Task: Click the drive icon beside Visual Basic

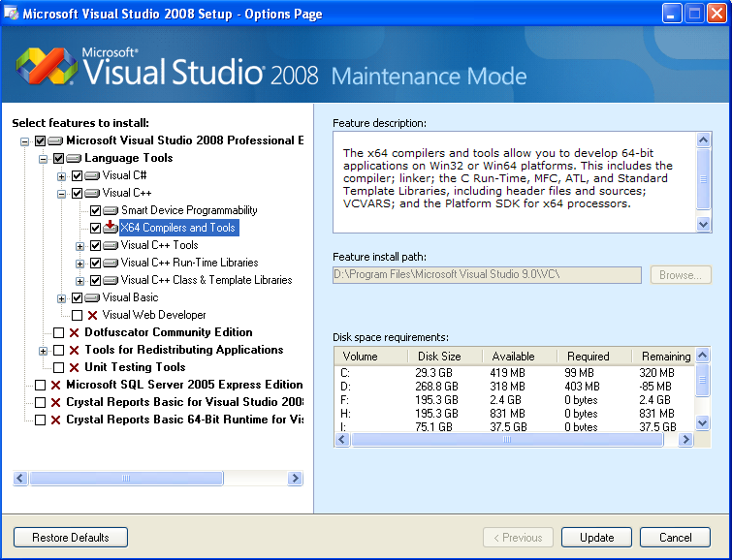Action: (92, 297)
